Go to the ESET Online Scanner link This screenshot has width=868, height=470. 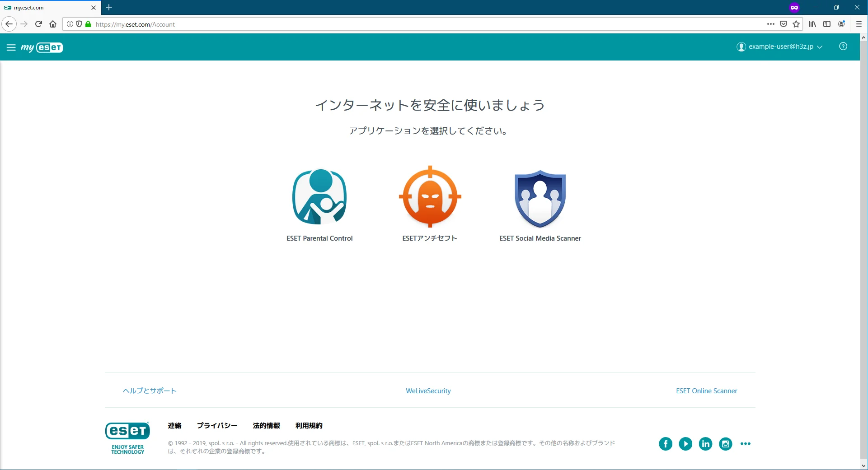706,391
